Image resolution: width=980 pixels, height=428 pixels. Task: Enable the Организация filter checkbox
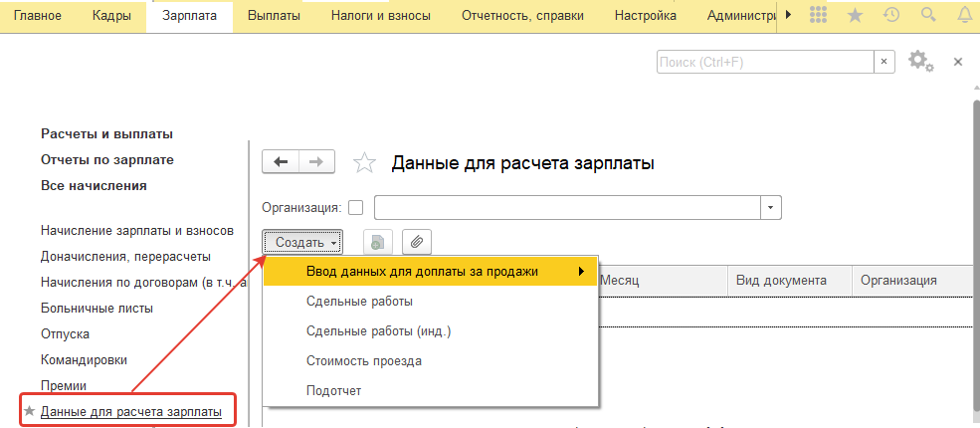tap(356, 208)
